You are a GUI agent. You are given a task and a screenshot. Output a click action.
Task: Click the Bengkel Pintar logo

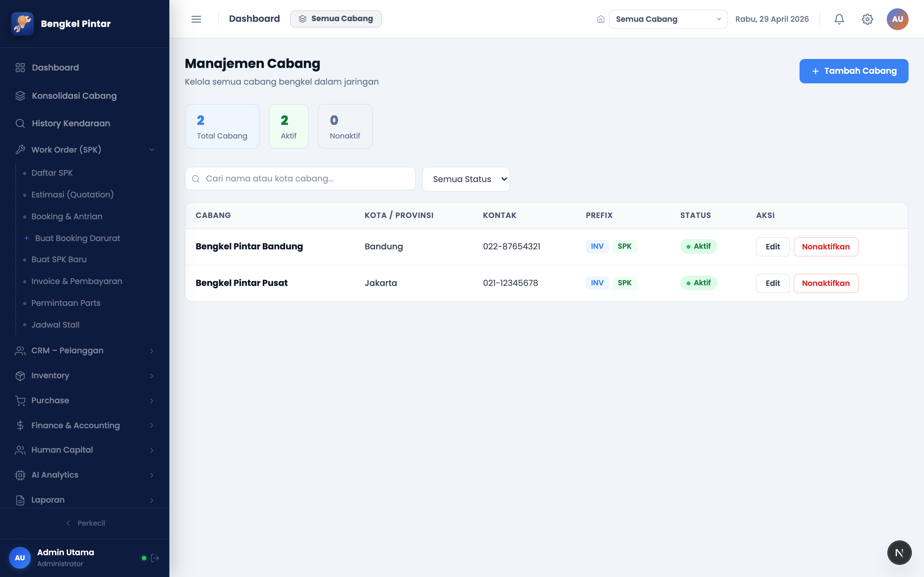coord(22,24)
